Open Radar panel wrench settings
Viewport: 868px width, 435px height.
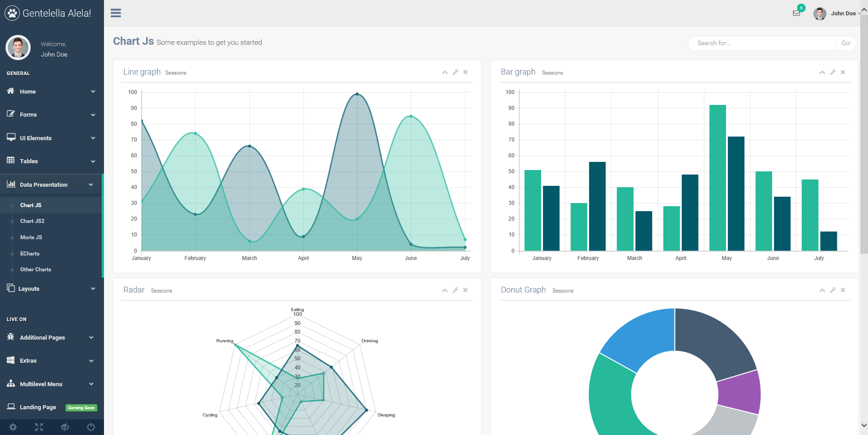tap(455, 290)
